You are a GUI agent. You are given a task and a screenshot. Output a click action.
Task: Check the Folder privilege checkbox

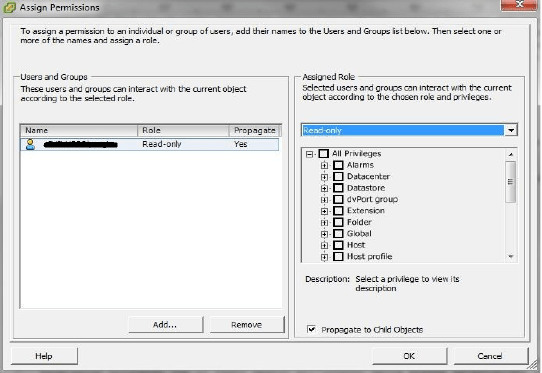(338, 222)
